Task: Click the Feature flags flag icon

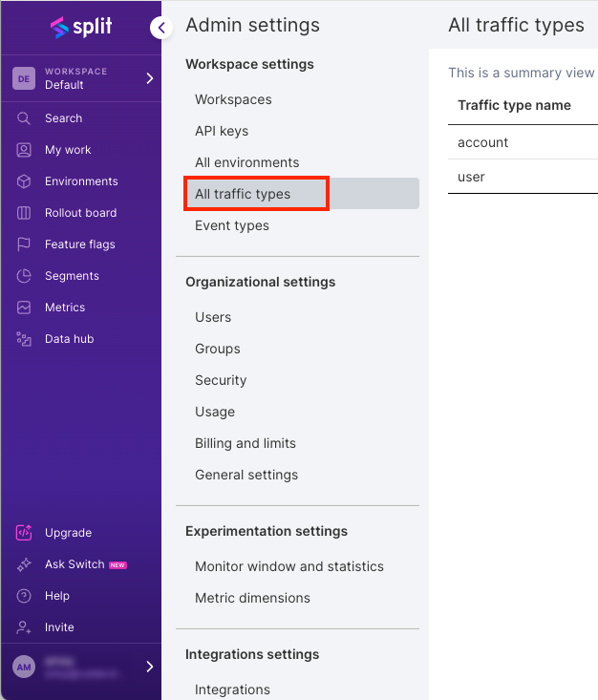Action: [x=24, y=244]
